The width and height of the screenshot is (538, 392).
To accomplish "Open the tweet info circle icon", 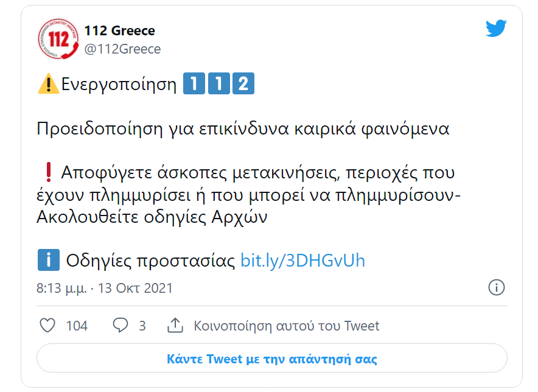I will coord(497,287).
